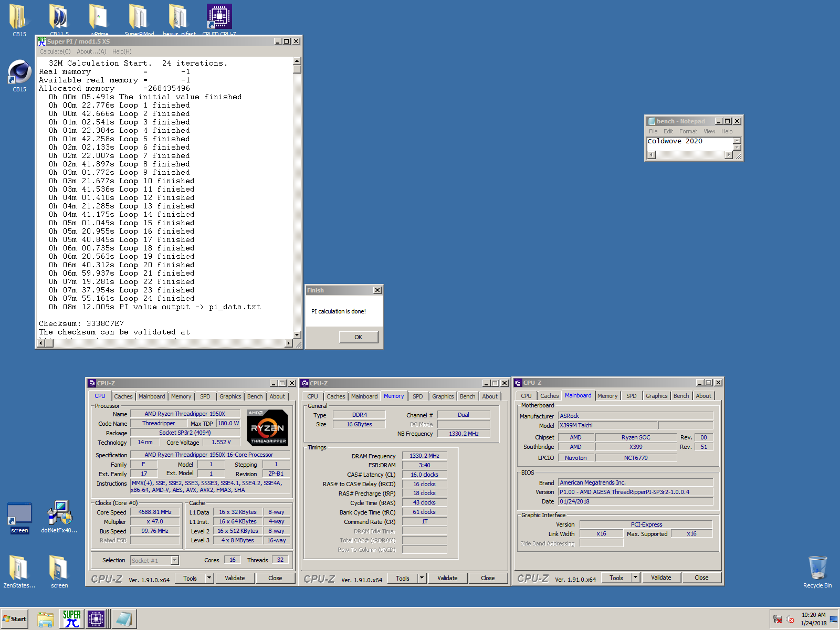
Task: Click the Core Voltage value 1.552 V
Action: [221, 442]
